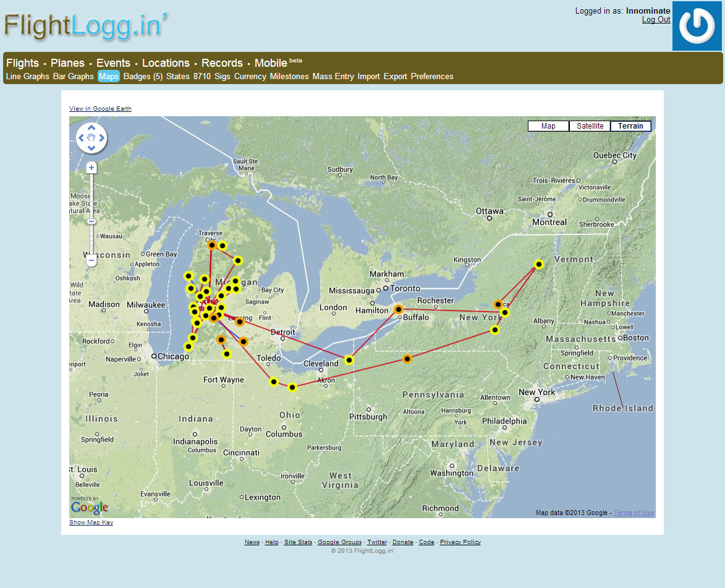The width and height of the screenshot is (725, 588).
Task: Click the Log Out link
Action: click(656, 19)
